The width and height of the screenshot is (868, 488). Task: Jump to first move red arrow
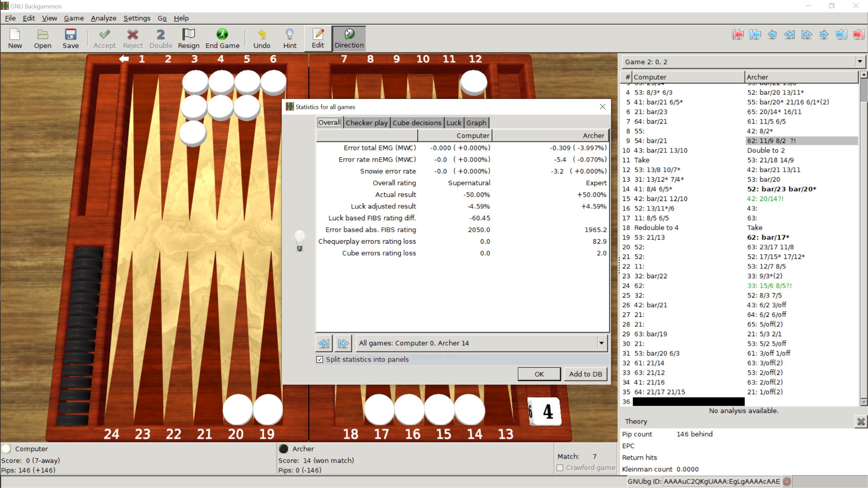coord(737,35)
